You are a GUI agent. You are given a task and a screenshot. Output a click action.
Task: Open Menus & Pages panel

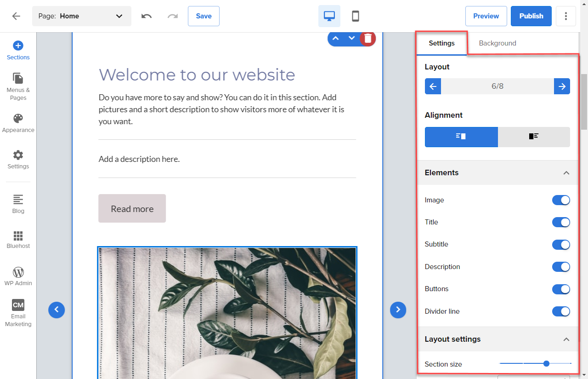pos(18,87)
